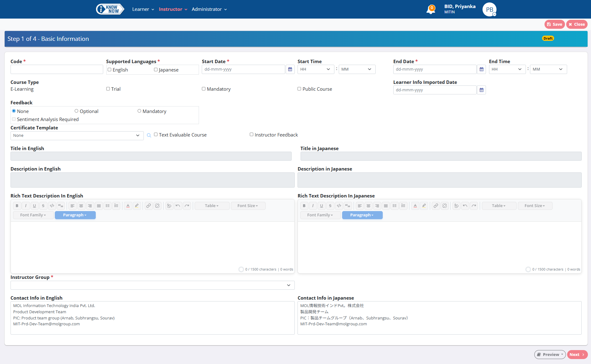The width and height of the screenshot is (591, 364).
Task: Pick text color in English rich text editor
Action: pos(128,206)
